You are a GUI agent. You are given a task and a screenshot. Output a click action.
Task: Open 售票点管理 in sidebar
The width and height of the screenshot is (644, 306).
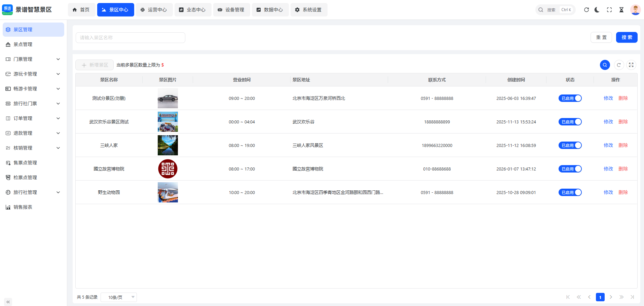point(33,163)
